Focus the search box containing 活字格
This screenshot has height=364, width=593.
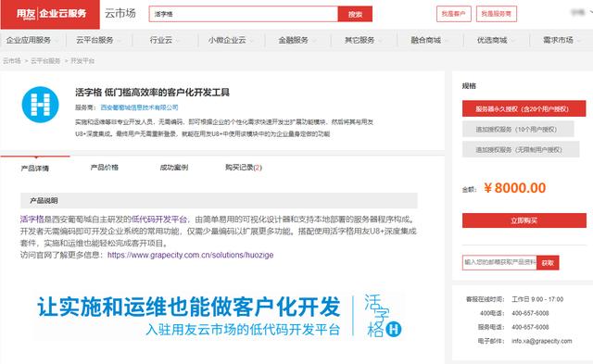tap(243, 14)
